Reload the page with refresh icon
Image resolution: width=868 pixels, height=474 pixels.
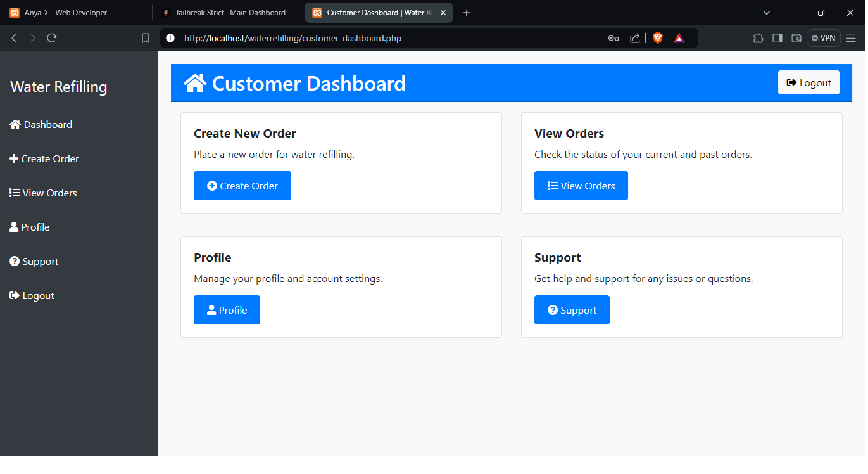click(52, 38)
